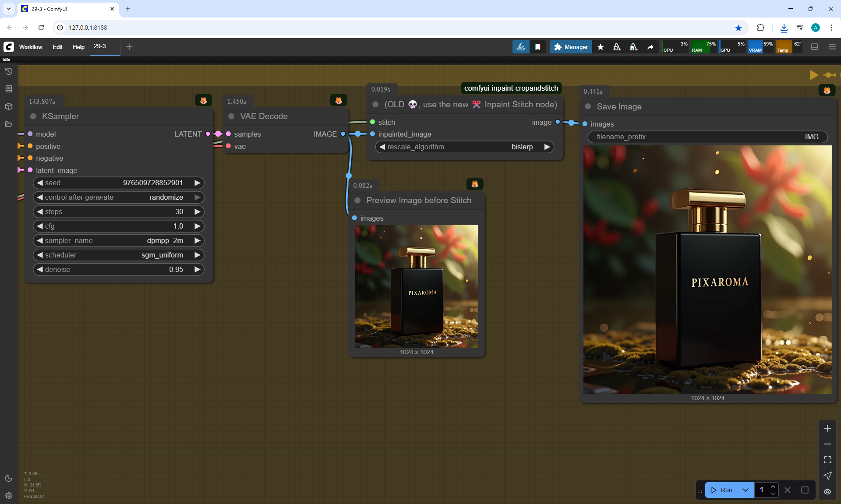Click the star favorites icon in toolbar

click(601, 47)
